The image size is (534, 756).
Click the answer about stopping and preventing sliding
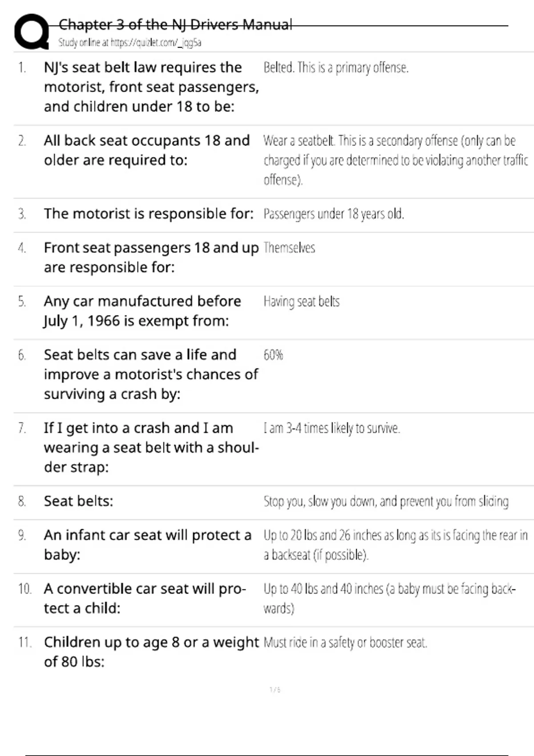click(386, 502)
